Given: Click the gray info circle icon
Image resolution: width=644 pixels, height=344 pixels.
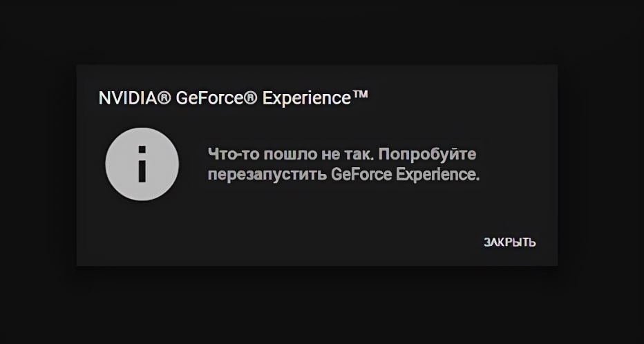Looking at the screenshot, I should [x=142, y=164].
